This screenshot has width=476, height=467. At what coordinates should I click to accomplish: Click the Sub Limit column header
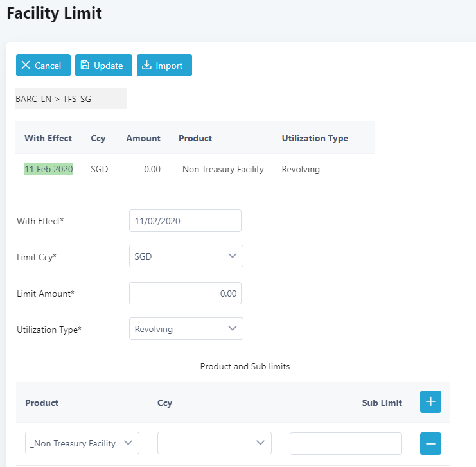click(382, 403)
